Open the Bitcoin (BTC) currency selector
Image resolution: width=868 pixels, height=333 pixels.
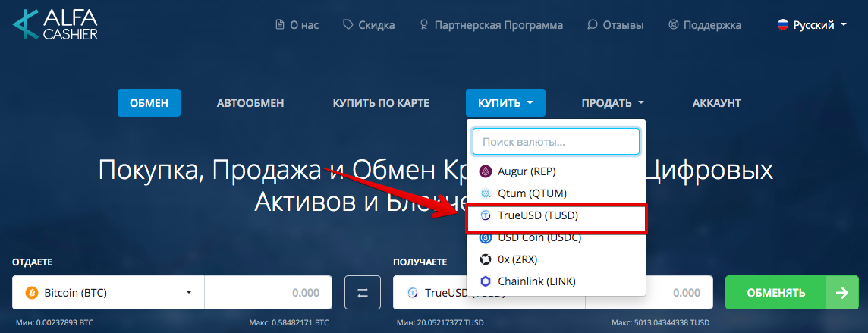point(108,293)
